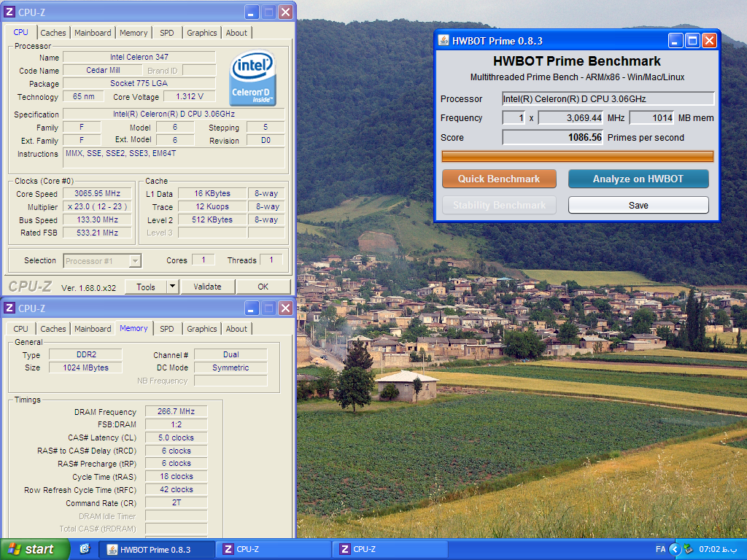Click the Tools button in CPU-Z
The width and height of the screenshot is (747, 560).
146,287
